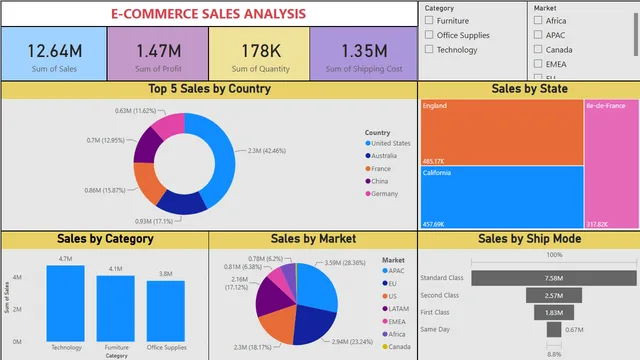Select the California treemap tile

click(502, 197)
